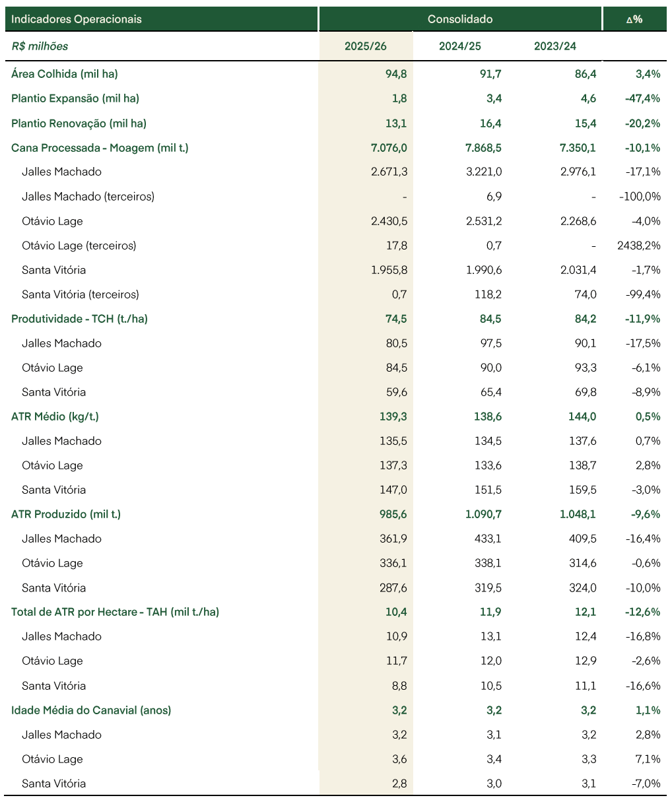Click the -100,0% cell for Jalles Machado (terceiros)

pos(640,197)
